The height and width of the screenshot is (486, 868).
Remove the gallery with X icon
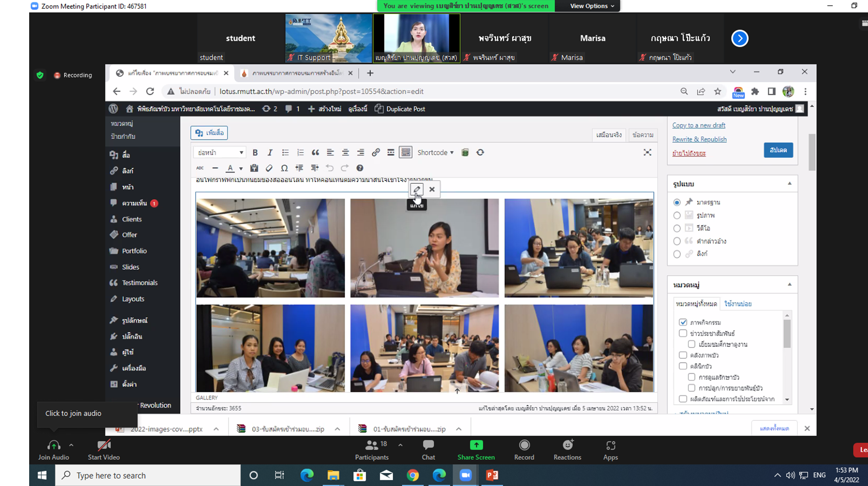(432, 189)
